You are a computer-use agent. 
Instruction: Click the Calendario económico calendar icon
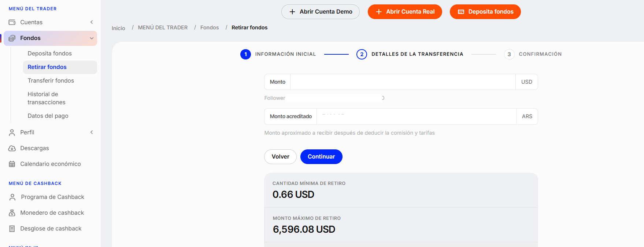(12, 164)
